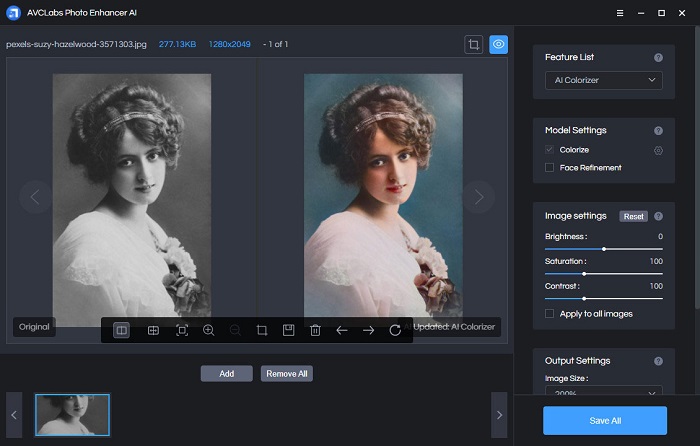Viewport: 700px width, 446px height.
Task: Delete image with the trash icon
Action: tap(315, 330)
